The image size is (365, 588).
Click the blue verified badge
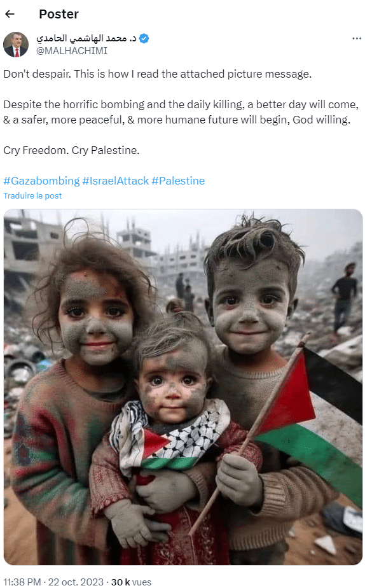pyautogui.click(x=144, y=38)
